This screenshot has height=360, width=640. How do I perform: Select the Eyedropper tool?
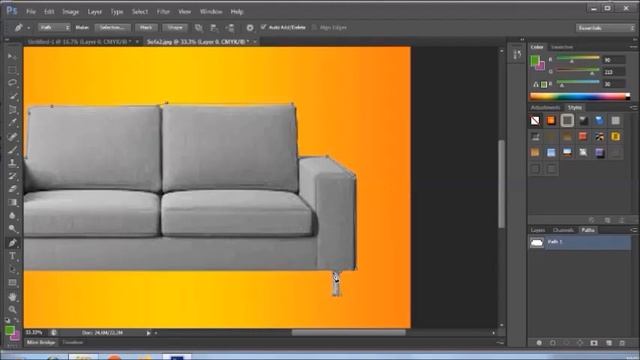pyautogui.click(x=12, y=122)
